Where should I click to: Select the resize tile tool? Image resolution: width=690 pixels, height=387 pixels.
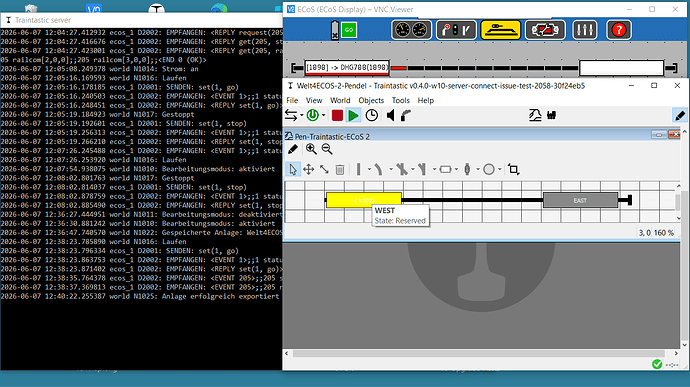click(x=324, y=169)
